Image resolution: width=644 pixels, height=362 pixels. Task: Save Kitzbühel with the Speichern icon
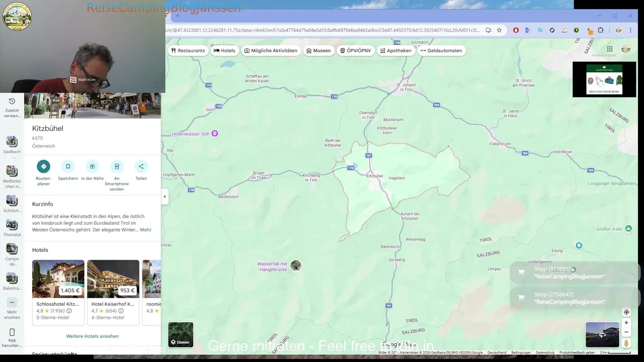(68, 166)
